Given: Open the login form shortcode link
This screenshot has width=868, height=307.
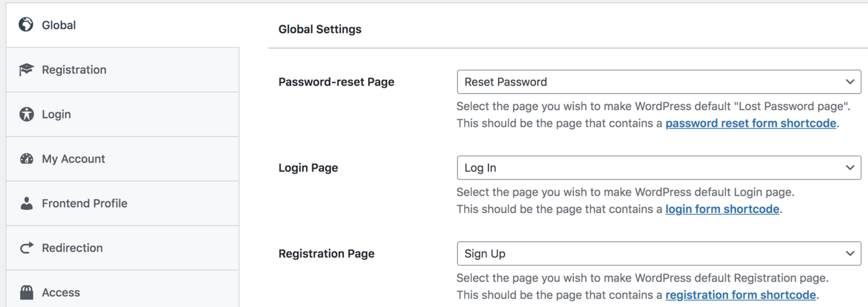Looking at the screenshot, I should click(722, 209).
